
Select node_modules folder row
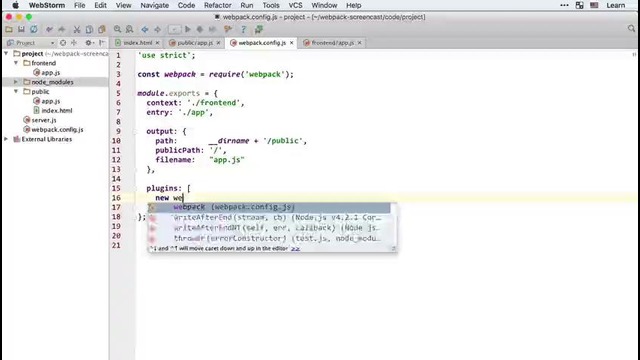click(x=56, y=82)
